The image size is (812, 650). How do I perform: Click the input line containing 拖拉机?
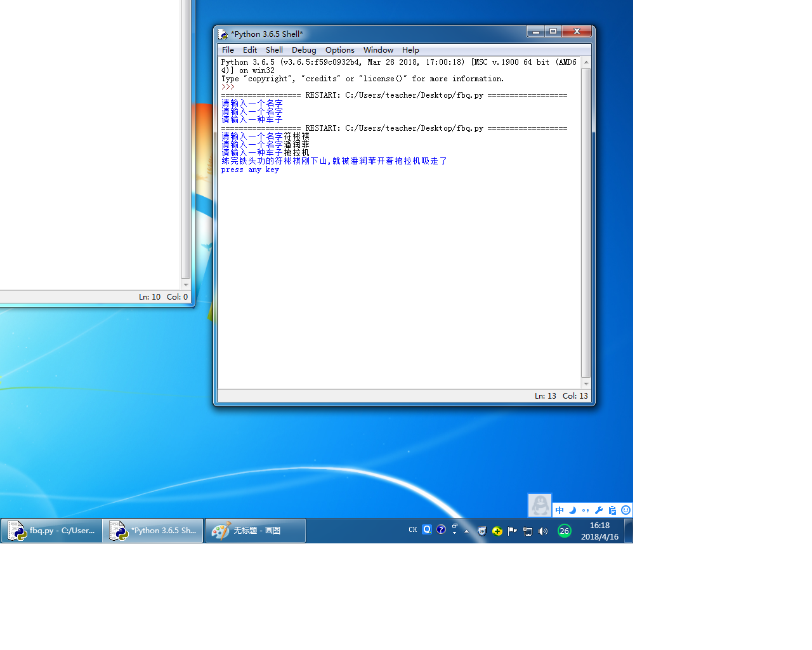click(265, 153)
